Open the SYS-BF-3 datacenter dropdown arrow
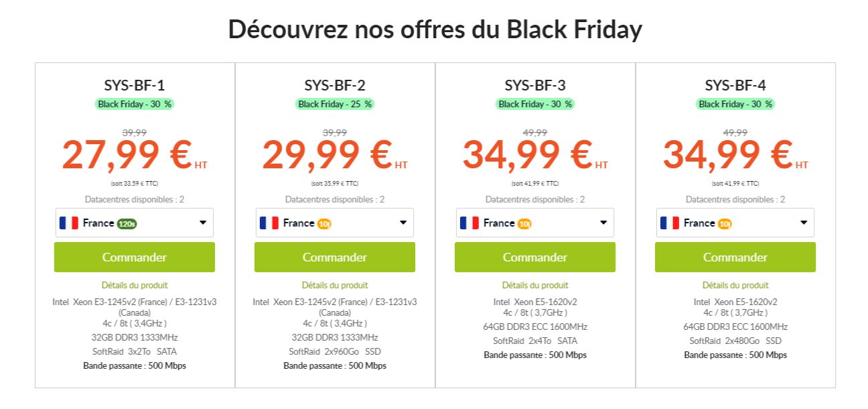This screenshot has width=868, height=409. click(x=603, y=223)
